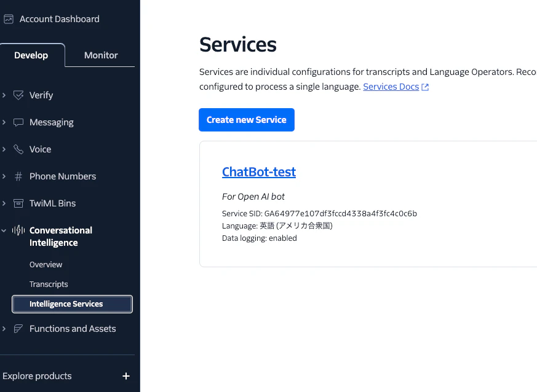Collapse the Conversational Intelligence chevron
The height and width of the screenshot is (392, 537).
point(4,230)
